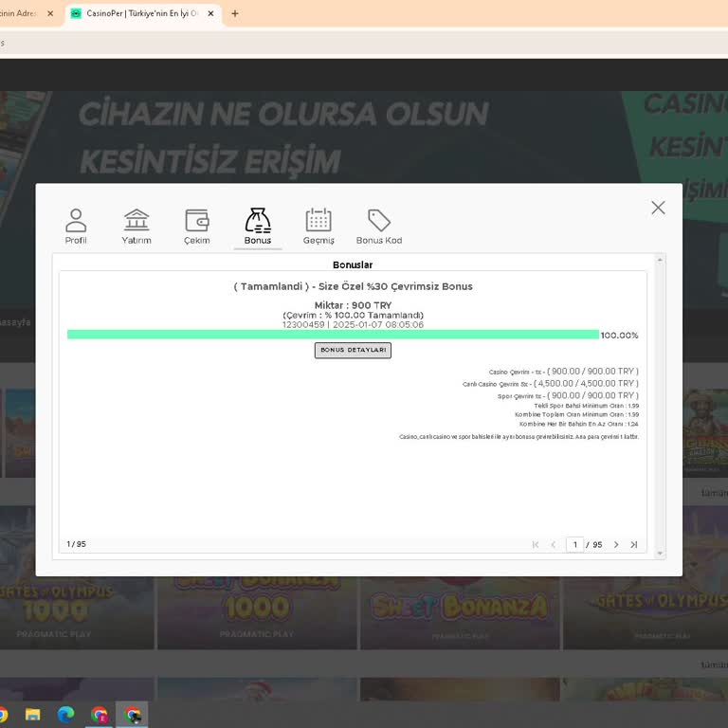Click the page number input field
The width and height of the screenshot is (728, 728).
click(x=574, y=545)
